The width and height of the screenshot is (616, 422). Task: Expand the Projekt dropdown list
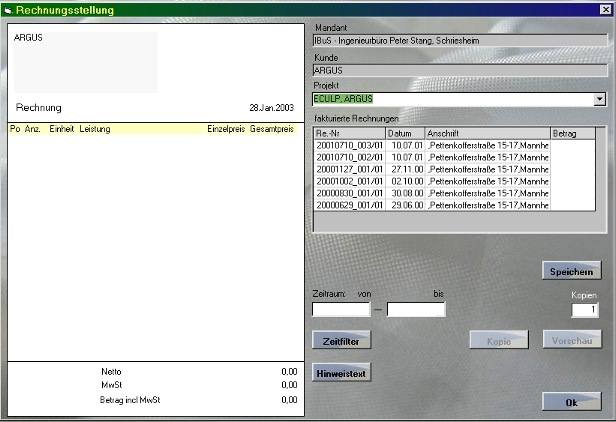(599, 99)
